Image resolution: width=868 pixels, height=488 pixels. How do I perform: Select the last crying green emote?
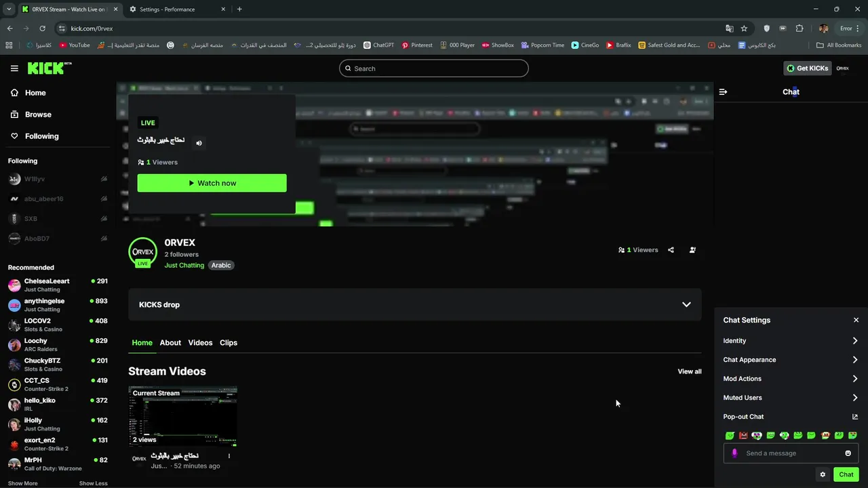click(852, 435)
